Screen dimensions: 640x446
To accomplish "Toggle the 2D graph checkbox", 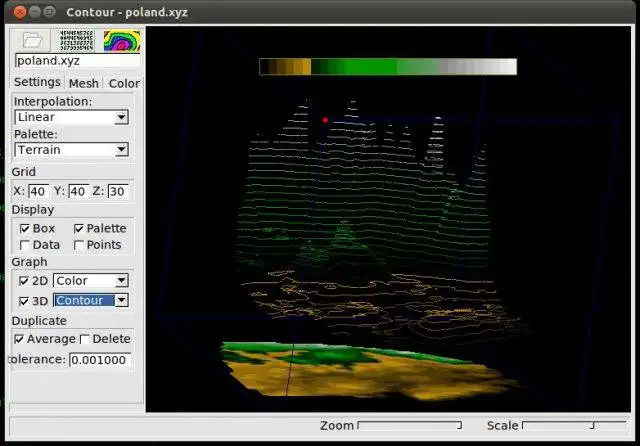I will (x=24, y=281).
